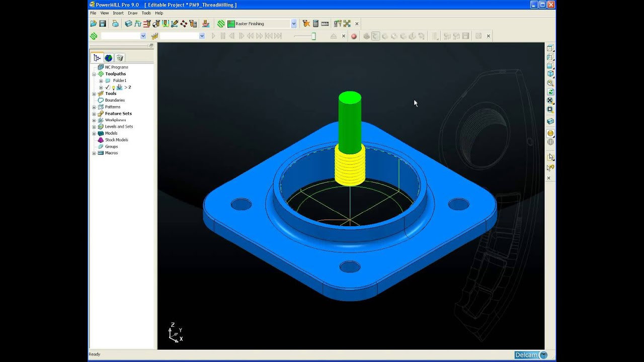
Task: Select Stock Models in the explorer tree
Action: click(x=116, y=140)
